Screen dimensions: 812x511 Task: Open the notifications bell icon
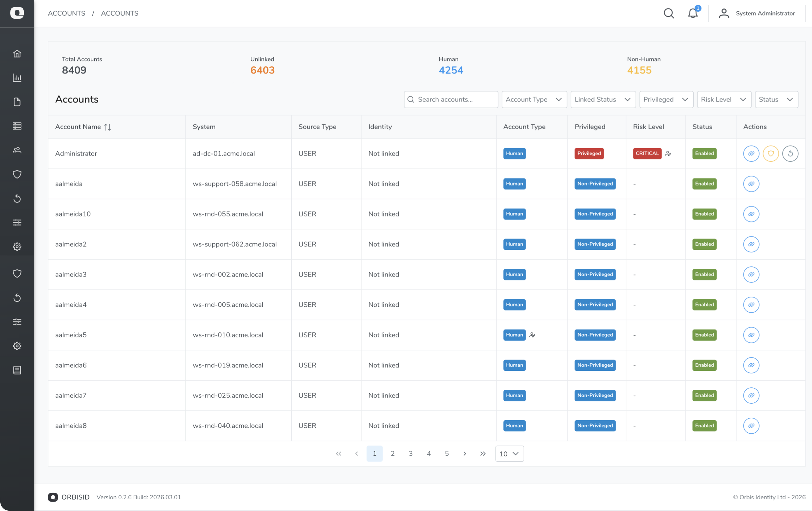pos(693,13)
